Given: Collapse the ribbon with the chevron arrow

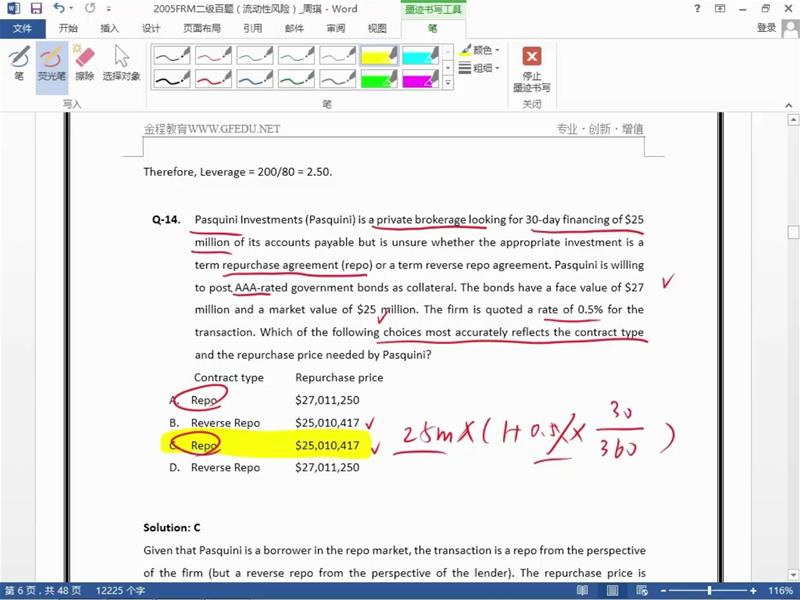Looking at the screenshot, I should [x=789, y=105].
